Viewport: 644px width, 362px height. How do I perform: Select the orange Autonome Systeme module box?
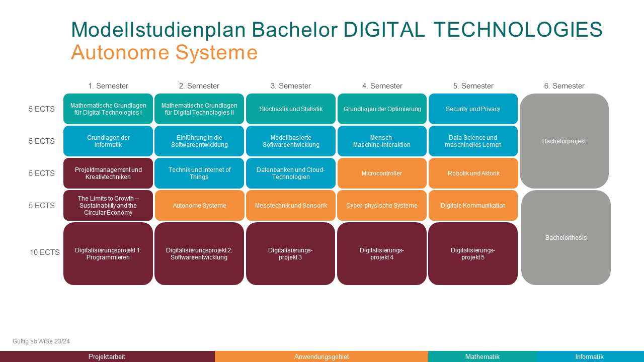tap(199, 205)
